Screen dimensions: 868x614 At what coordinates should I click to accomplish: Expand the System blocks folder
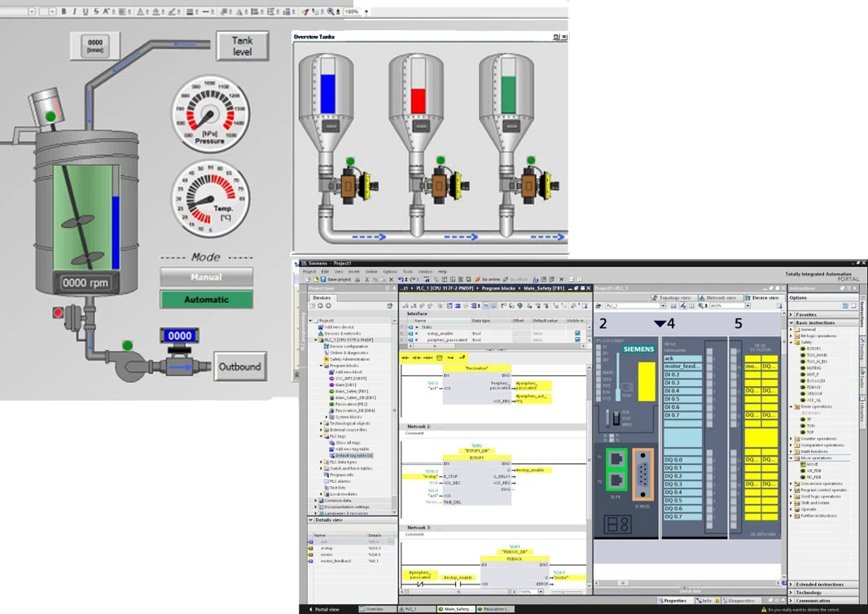tap(326, 417)
